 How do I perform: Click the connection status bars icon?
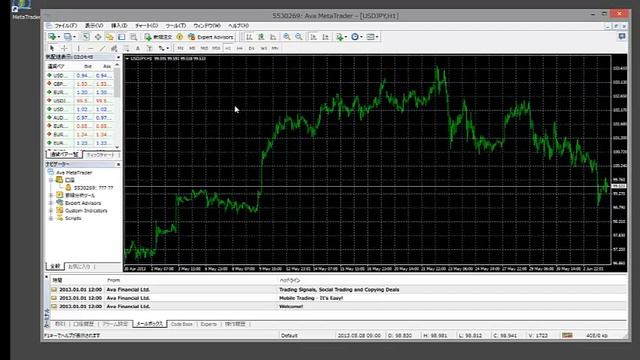point(567,335)
